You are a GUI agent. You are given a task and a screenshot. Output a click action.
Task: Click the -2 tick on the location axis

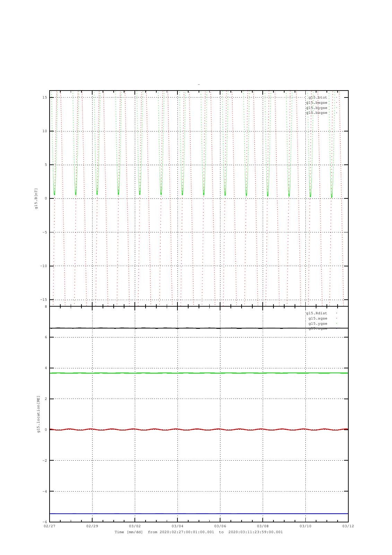pos(45,461)
